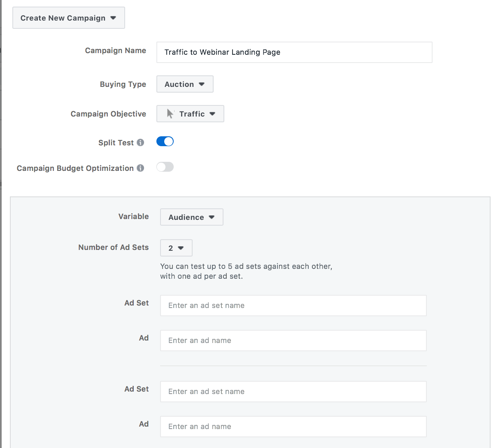Click the Buying Type label

(x=123, y=84)
